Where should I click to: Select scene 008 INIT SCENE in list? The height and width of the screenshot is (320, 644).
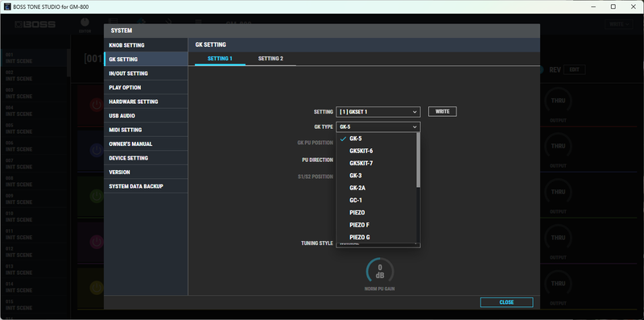[x=34, y=182]
